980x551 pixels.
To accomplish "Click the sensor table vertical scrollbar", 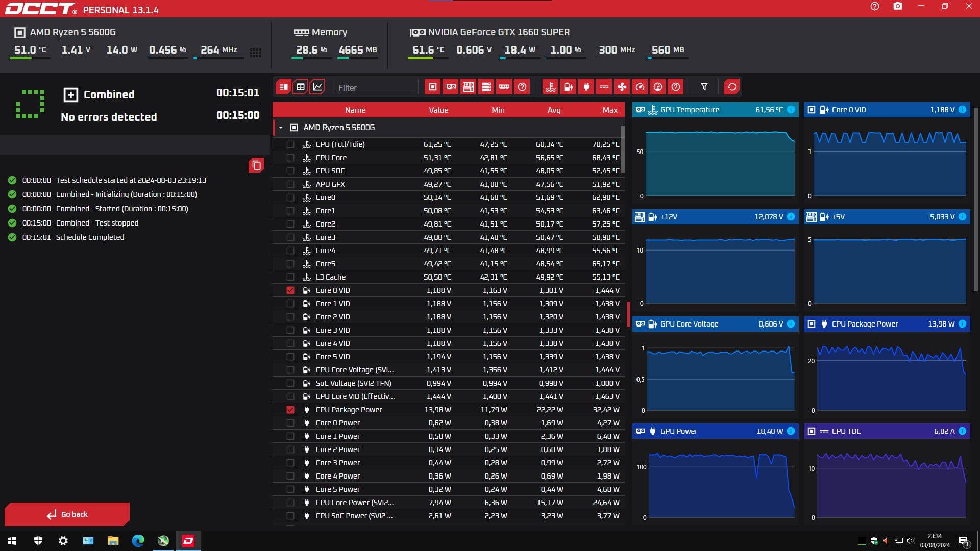I will [623, 149].
